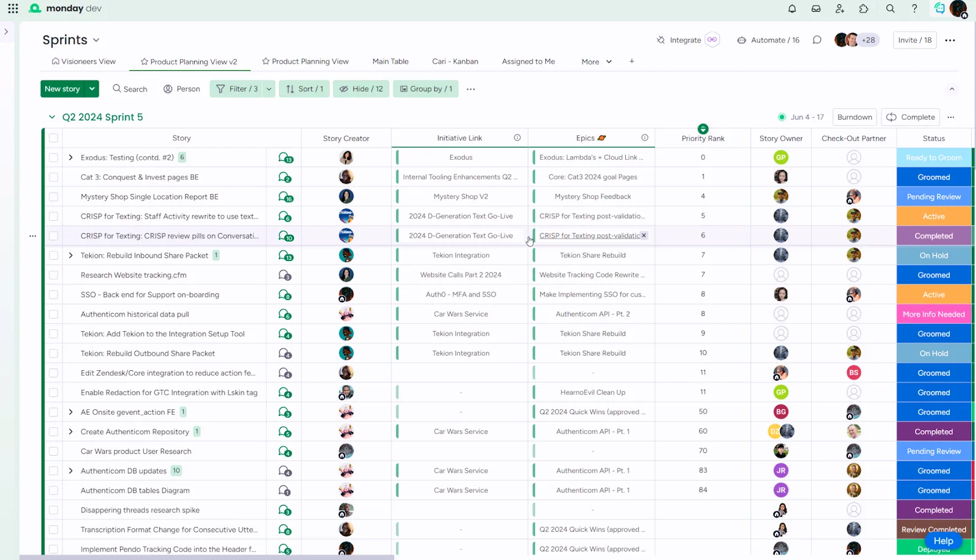The height and width of the screenshot is (560, 976).
Task: Click the add view plus icon
Action: pyautogui.click(x=632, y=61)
